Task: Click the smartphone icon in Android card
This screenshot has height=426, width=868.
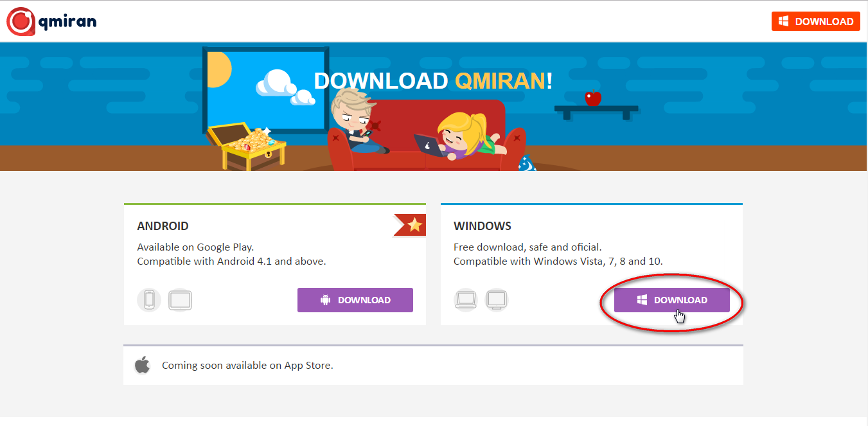Action: pyautogui.click(x=149, y=299)
